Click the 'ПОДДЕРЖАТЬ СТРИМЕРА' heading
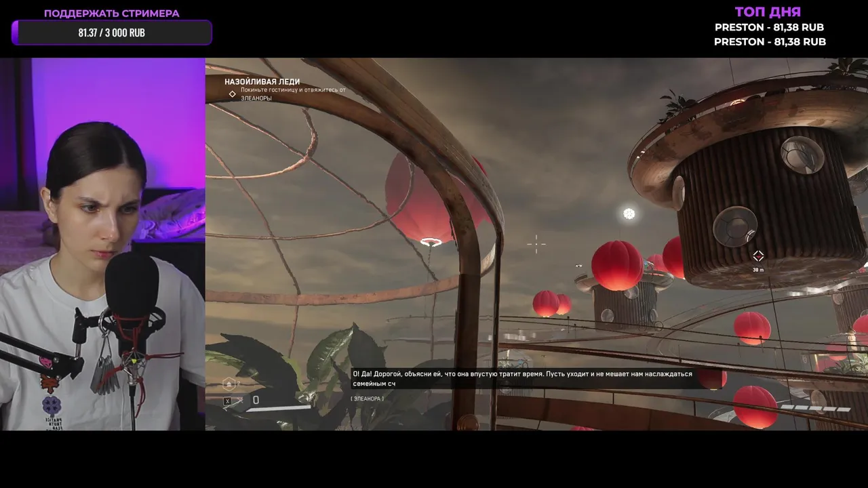 point(112,13)
